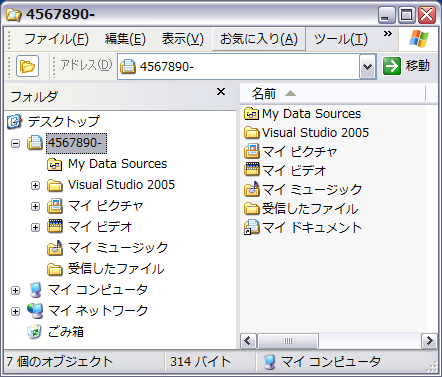442x377 pixels.
Task: Click the マイ ドキュメント shortcut icon in the file list
Action: point(252,227)
